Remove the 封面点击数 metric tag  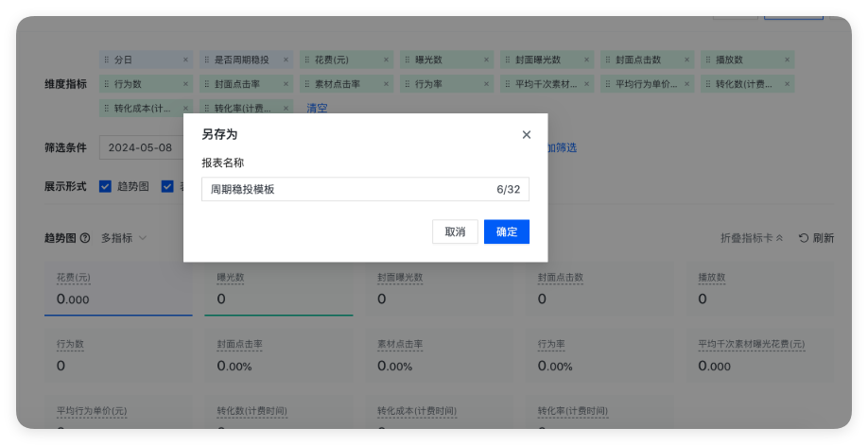[686, 60]
